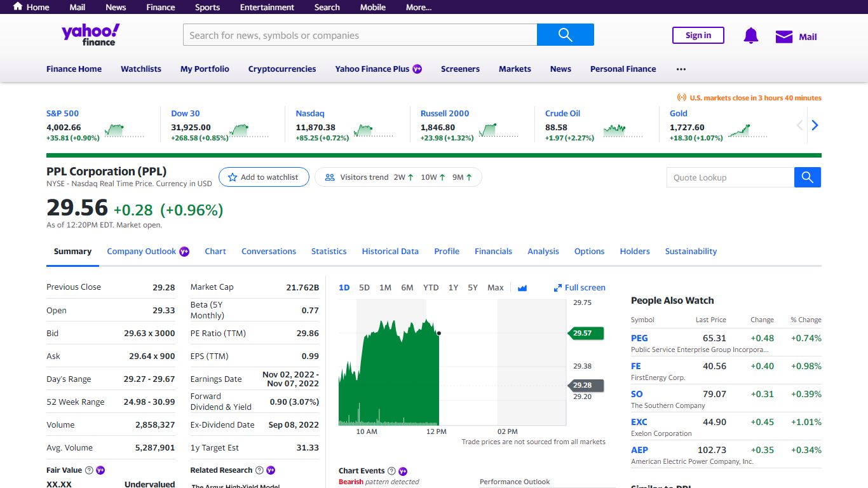The width and height of the screenshot is (868, 488).
Task: Open the News nav menu
Action: 560,69
